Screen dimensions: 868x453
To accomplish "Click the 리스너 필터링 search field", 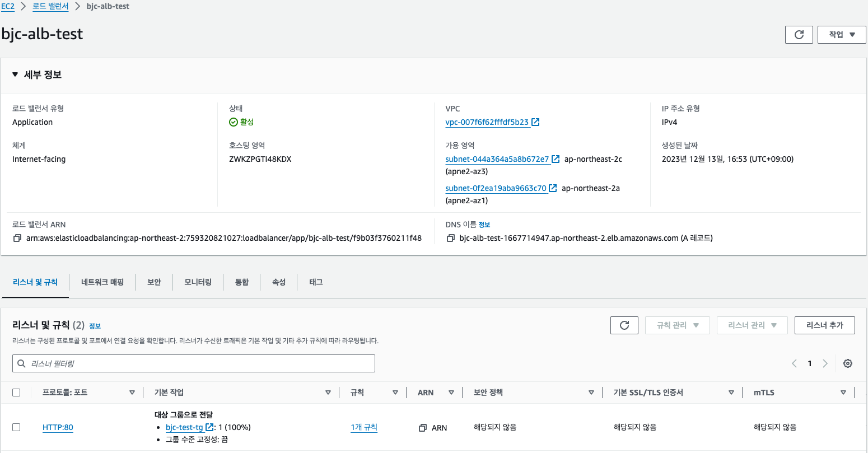I will pos(194,363).
